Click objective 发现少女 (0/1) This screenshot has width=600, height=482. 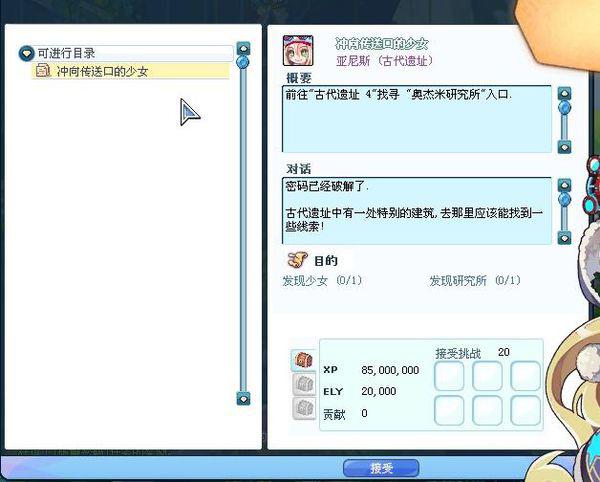click(x=322, y=281)
